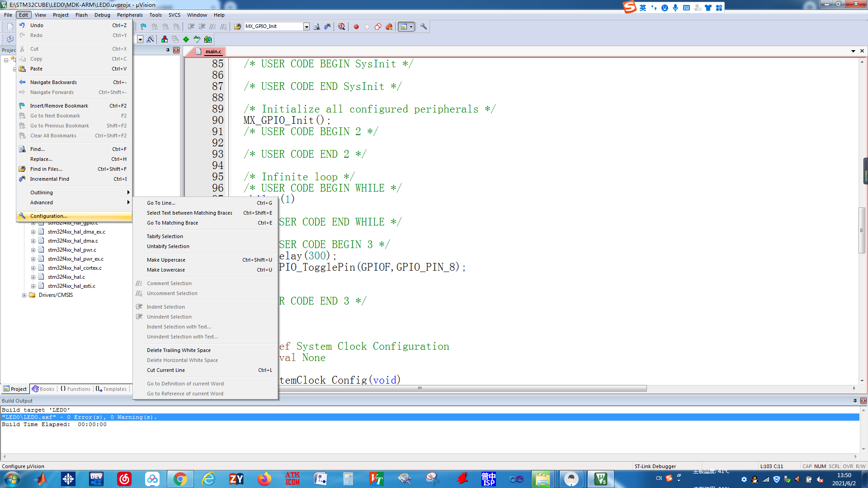Click the Start/Stop Debug Session icon
Viewport: 868px width, 488px height.
coord(341,27)
